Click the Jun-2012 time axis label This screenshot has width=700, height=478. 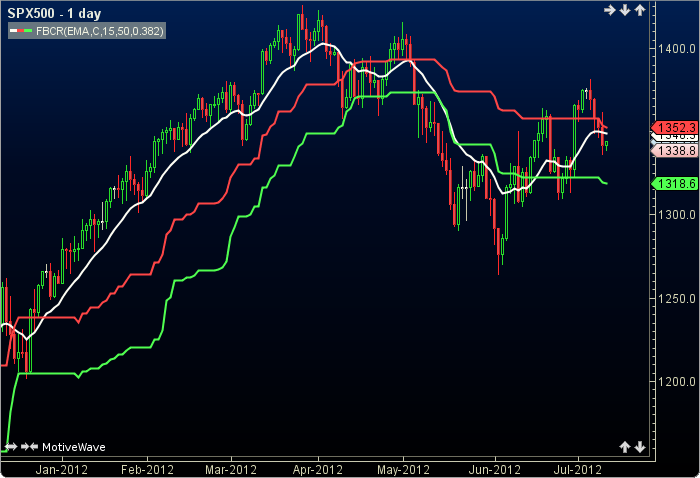(495, 470)
